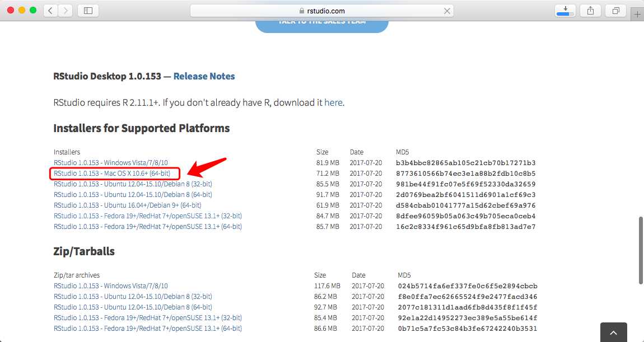
Task: Select MD5 hash 2077c181311d1aad6fb8d435f8f1f45f
Action: tap(468, 307)
